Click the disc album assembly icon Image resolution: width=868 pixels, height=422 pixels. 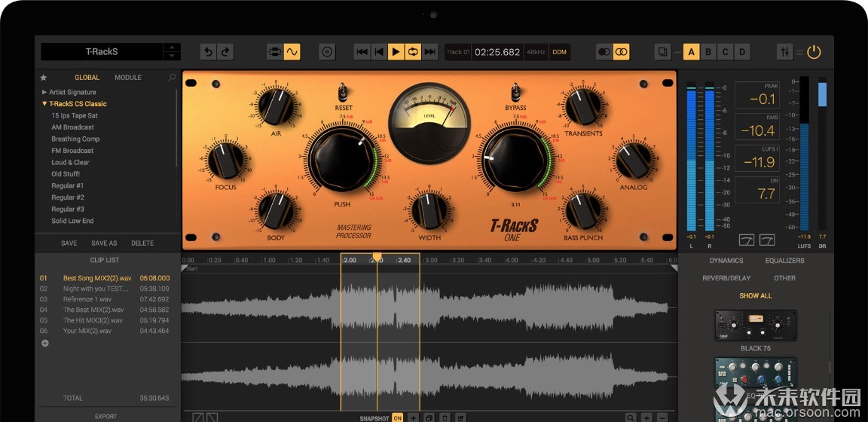pyautogui.click(x=327, y=52)
